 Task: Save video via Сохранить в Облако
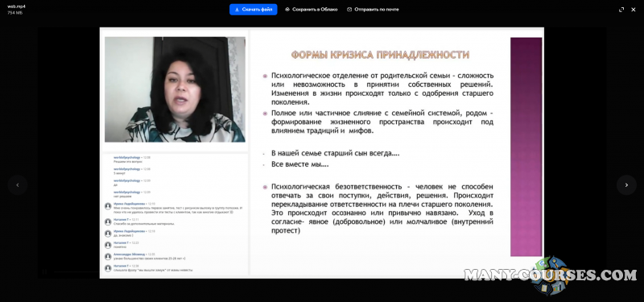tap(311, 10)
